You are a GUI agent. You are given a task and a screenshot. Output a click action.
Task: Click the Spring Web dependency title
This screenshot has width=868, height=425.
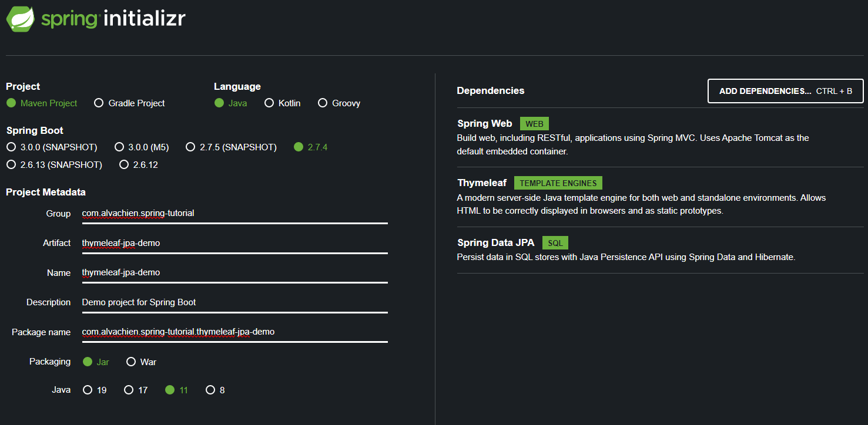point(485,123)
